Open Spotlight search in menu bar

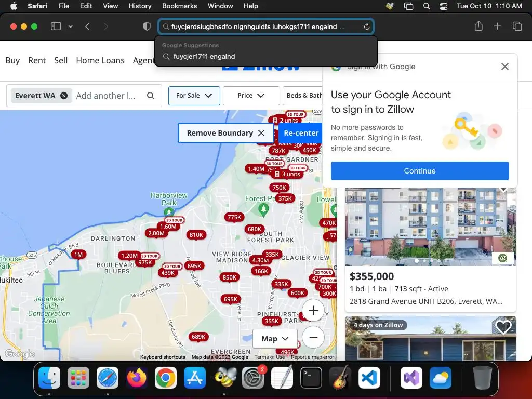pyautogui.click(x=427, y=6)
